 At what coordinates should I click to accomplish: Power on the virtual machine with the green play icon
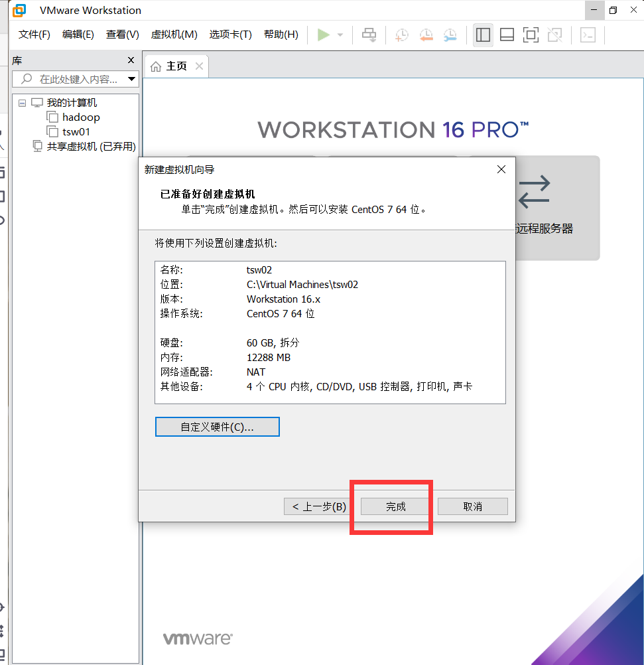coord(325,35)
